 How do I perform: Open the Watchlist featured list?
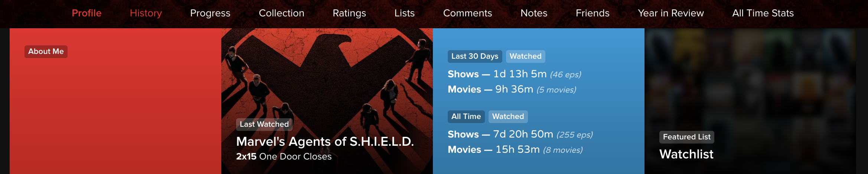click(x=686, y=154)
